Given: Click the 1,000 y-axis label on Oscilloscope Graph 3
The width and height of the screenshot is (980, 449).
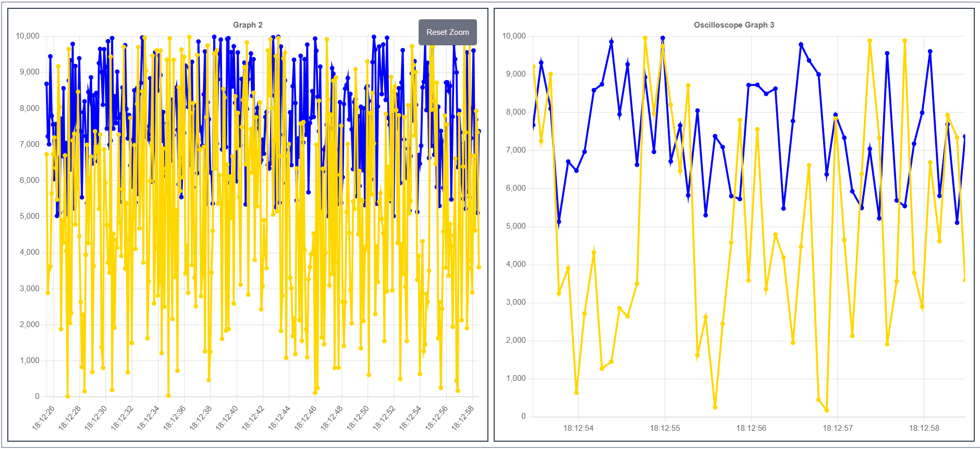Looking at the screenshot, I should 516,378.
